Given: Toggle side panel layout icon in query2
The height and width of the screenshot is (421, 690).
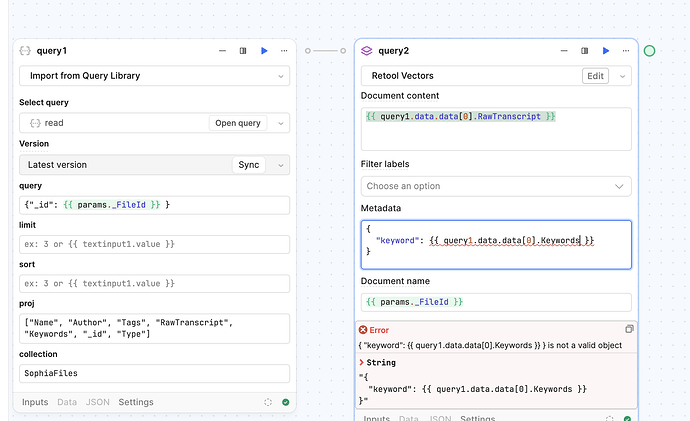Looking at the screenshot, I should [584, 51].
